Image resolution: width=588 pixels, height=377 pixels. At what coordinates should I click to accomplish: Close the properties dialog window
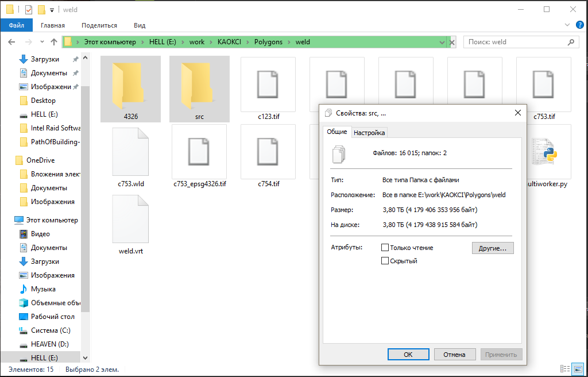point(518,113)
